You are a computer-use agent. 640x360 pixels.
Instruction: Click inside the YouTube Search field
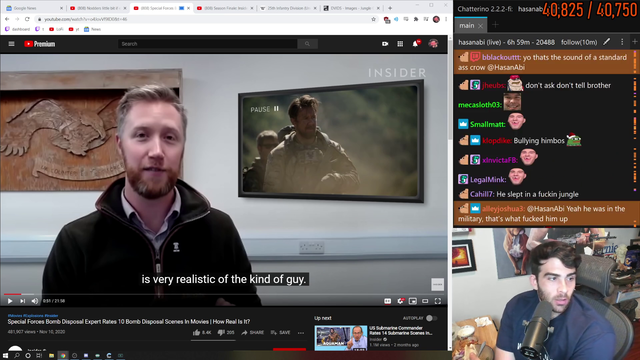(x=207, y=44)
